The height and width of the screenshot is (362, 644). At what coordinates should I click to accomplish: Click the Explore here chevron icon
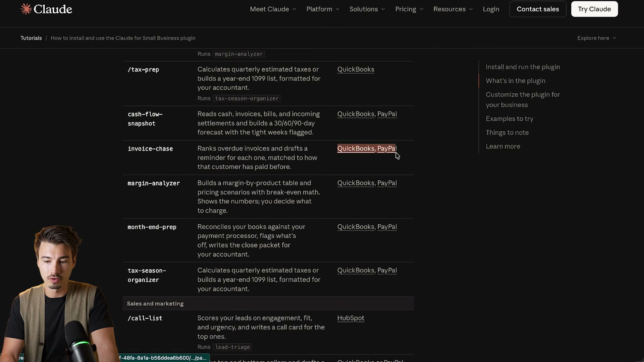pyautogui.click(x=614, y=38)
